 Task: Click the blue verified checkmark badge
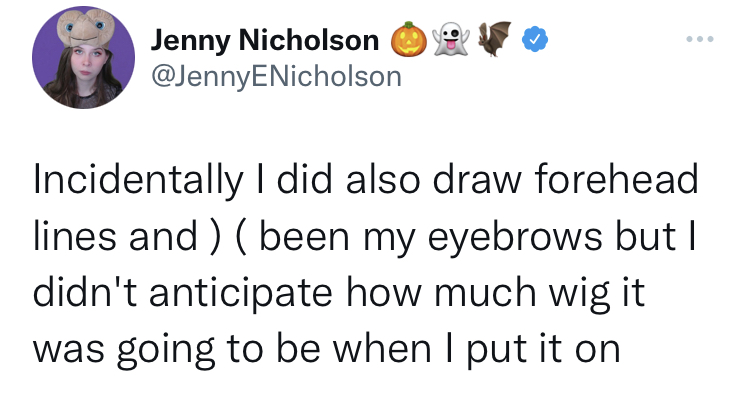(535, 39)
